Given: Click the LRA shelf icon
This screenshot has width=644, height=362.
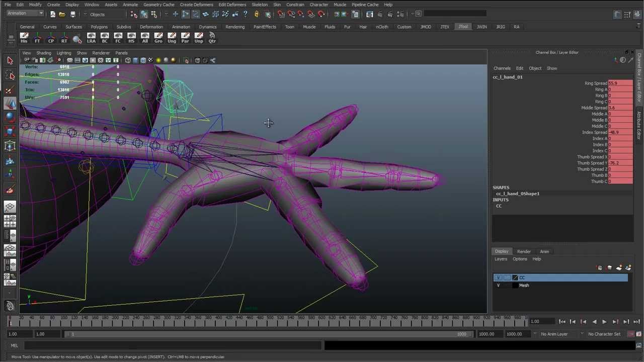Looking at the screenshot, I should pyautogui.click(x=91, y=38).
